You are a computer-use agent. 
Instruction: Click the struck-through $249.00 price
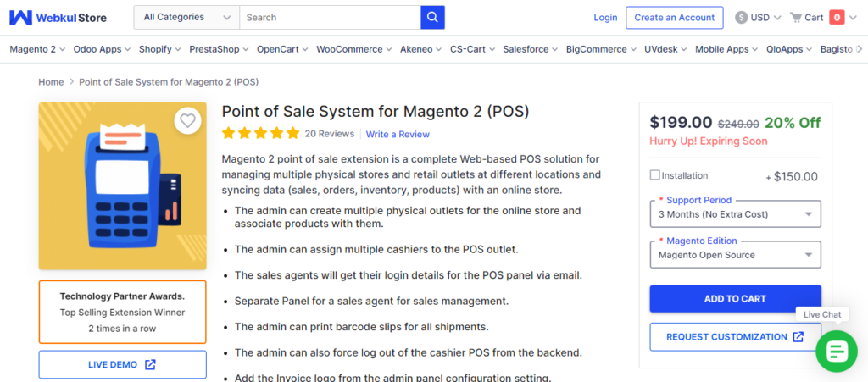738,124
